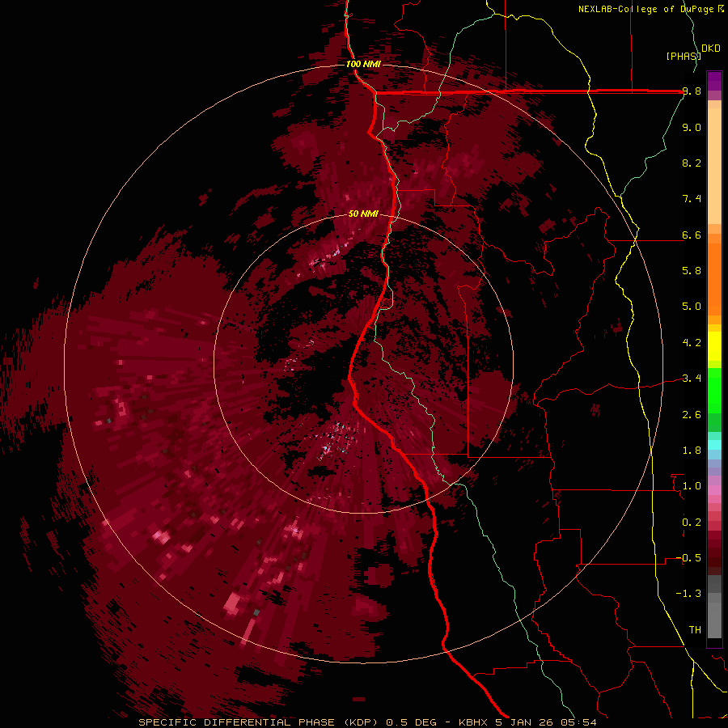728x728 pixels.
Task: Click the -1.3 value on the color scale
Action: [688, 594]
